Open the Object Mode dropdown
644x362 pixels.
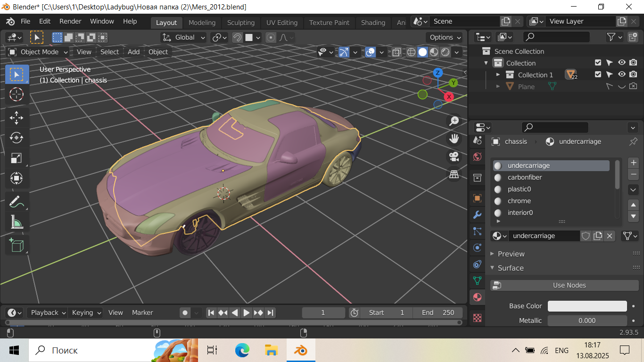click(39, 52)
